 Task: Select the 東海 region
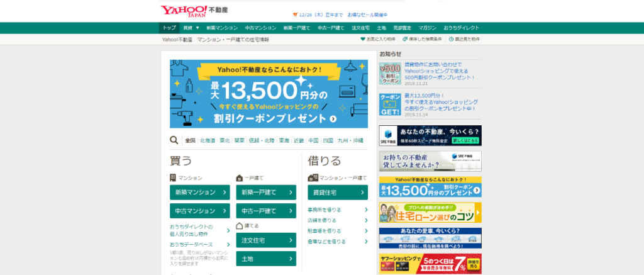tap(284, 140)
